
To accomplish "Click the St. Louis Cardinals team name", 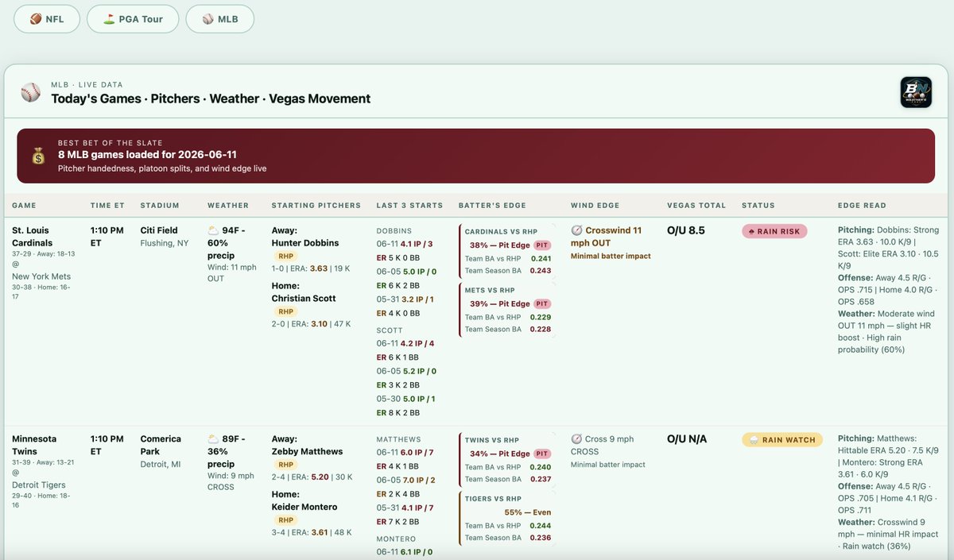I will pos(33,237).
